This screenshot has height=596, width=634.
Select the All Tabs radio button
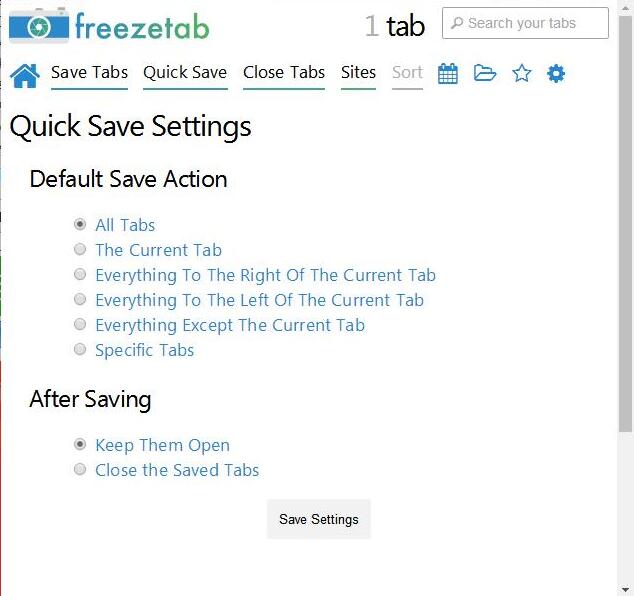[x=80, y=225]
